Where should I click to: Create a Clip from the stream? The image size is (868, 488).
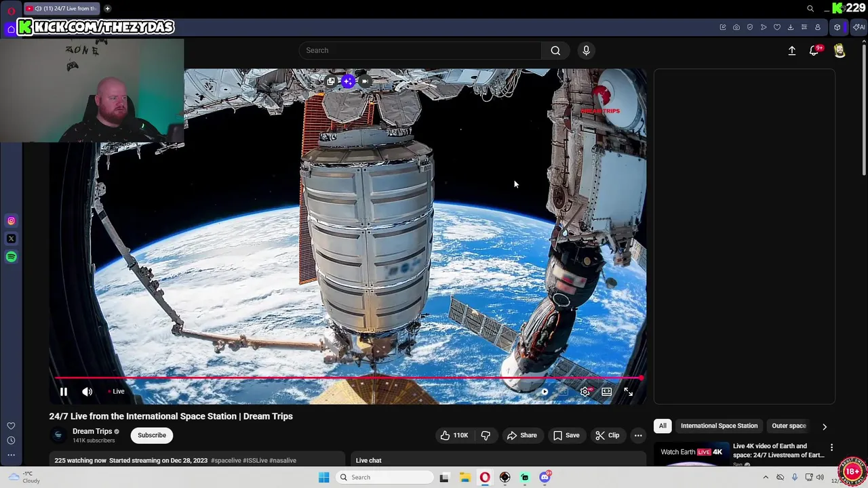[x=608, y=435]
